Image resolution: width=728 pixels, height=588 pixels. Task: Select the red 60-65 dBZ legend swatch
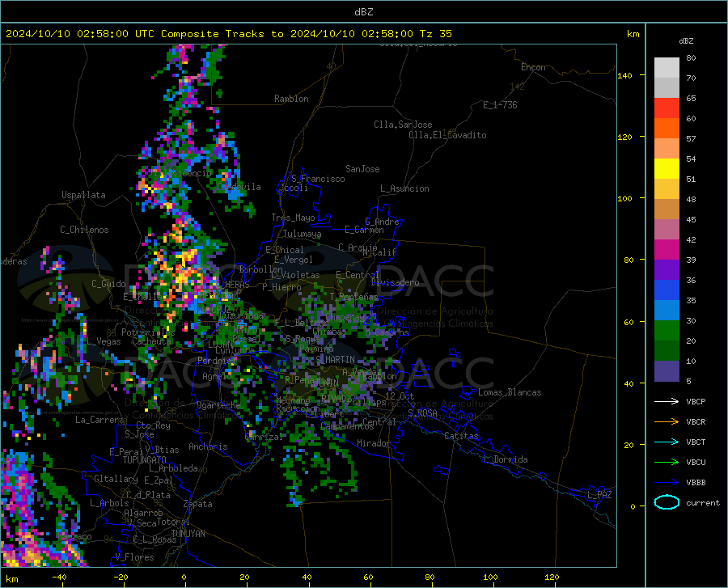click(667, 108)
